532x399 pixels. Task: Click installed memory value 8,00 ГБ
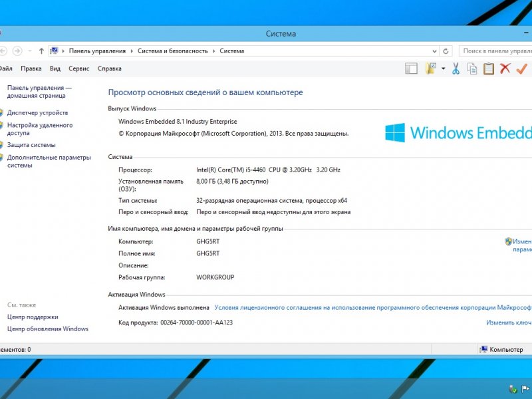pos(232,182)
